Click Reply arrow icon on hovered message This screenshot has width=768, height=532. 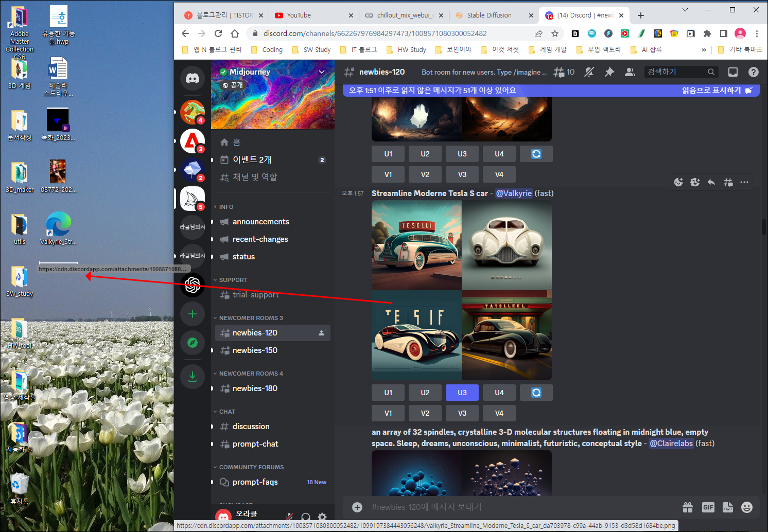tap(711, 182)
